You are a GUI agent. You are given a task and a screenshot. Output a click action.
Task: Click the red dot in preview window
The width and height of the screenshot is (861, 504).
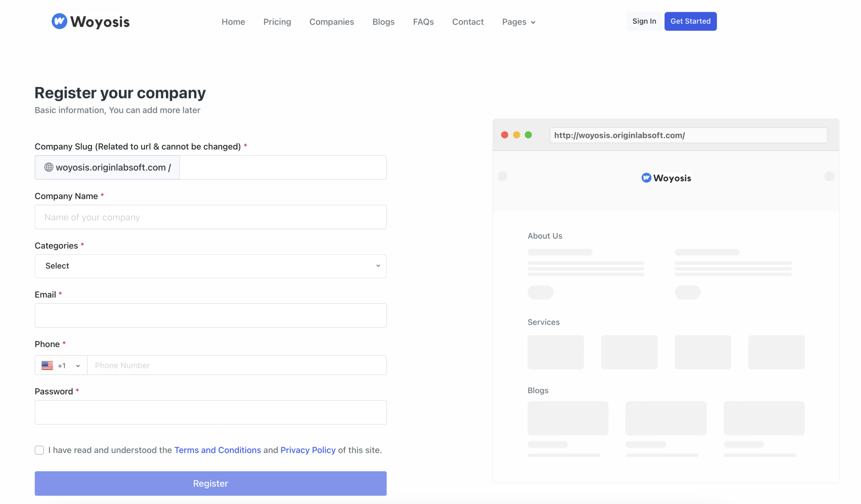point(504,135)
